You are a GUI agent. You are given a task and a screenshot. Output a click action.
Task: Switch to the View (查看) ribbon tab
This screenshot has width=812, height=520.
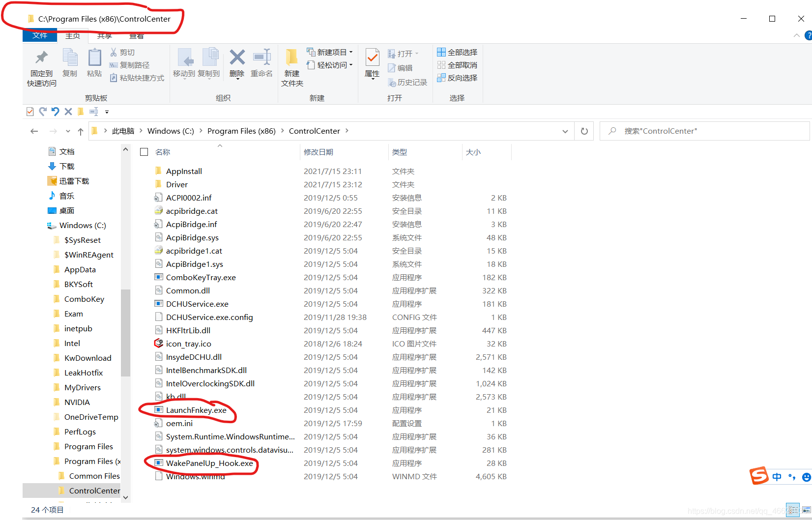point(136,36)
